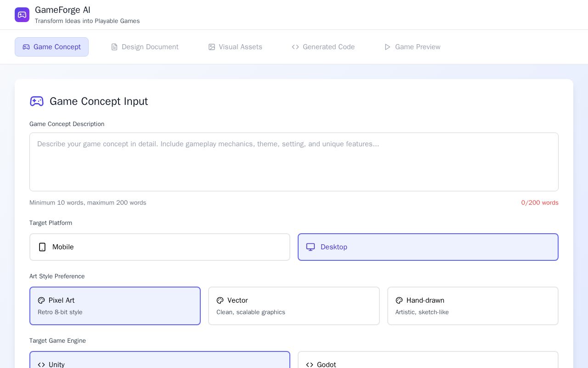Choose the Hand-drawn art style card

[x=473, y=306]
